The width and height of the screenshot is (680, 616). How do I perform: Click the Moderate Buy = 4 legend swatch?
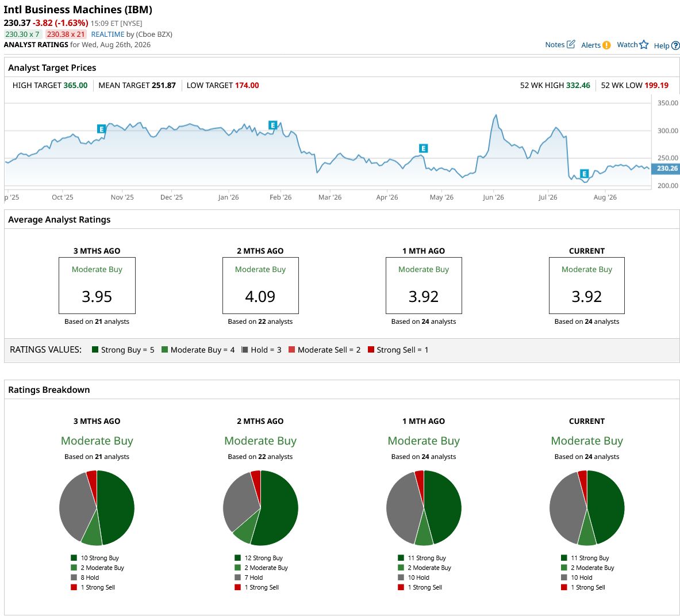(x=164, y=349)
